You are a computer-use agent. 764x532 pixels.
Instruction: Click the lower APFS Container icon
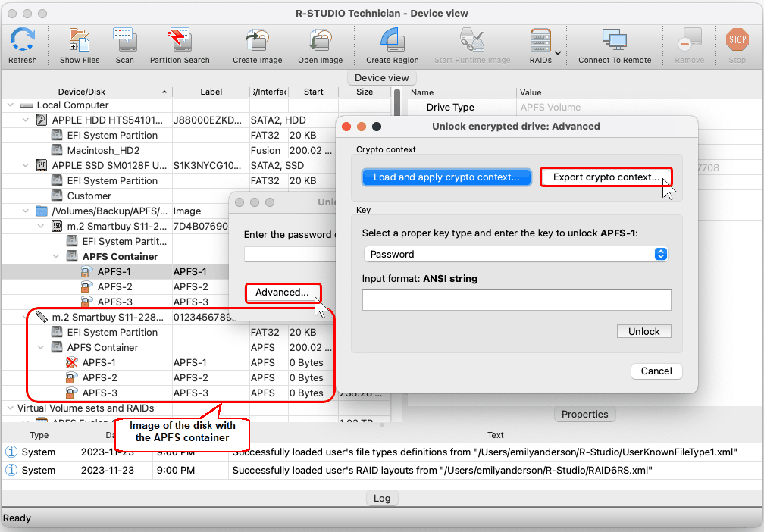click(x=57, y=347)
